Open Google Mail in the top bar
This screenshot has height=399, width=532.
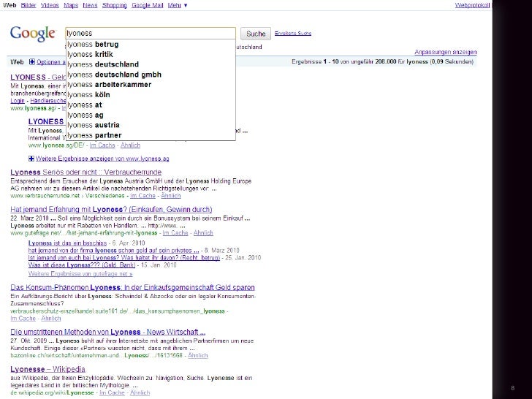point(148,5)
